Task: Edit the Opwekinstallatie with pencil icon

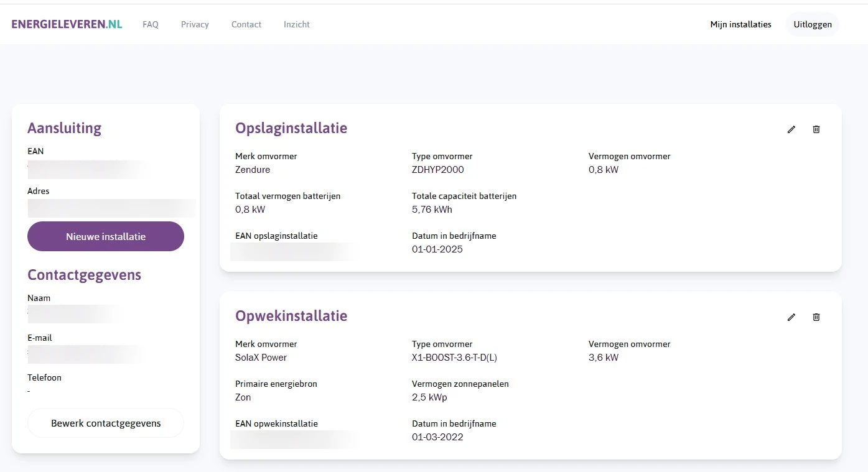Action: (x=791, y=317)
